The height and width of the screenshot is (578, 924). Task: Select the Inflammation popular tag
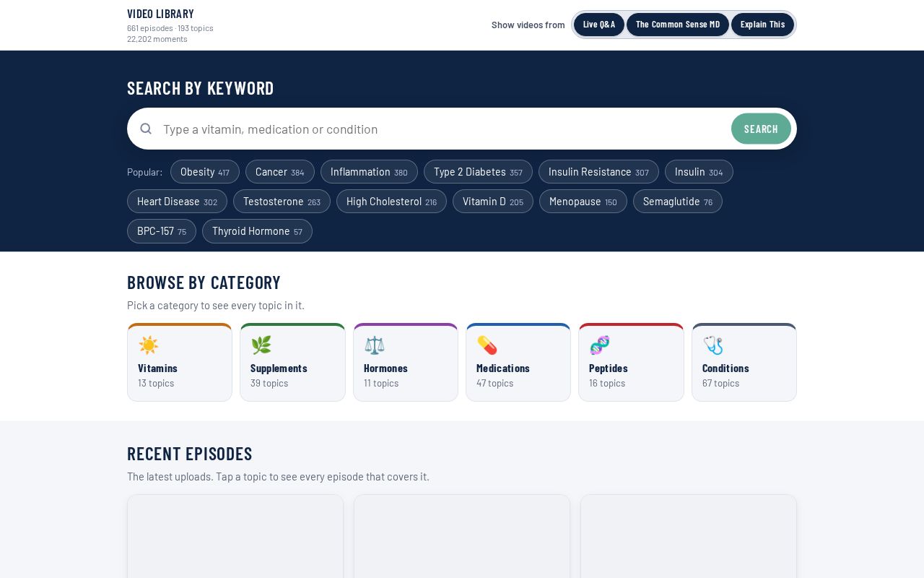pos(369,172)
